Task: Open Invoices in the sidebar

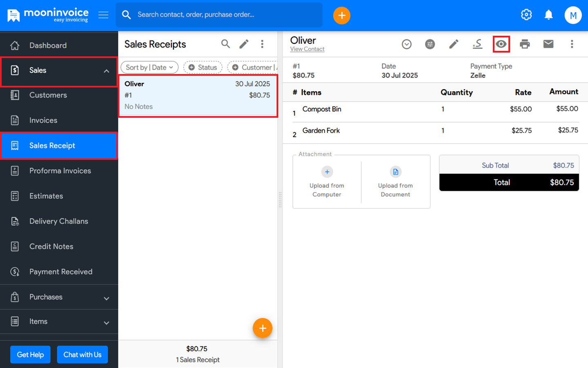Action: click(43, 121)
